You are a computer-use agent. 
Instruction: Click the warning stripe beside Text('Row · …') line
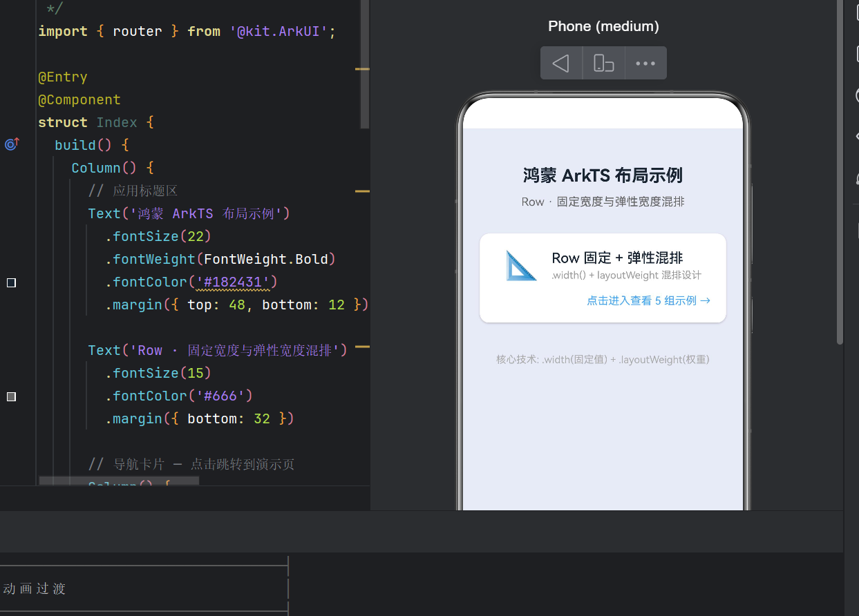(362, 347)
